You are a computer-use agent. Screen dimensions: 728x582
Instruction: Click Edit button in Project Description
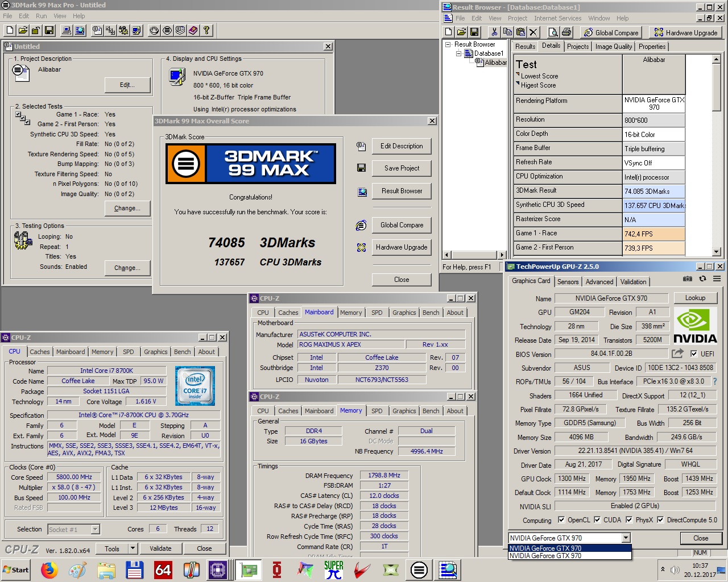point(127,85)
